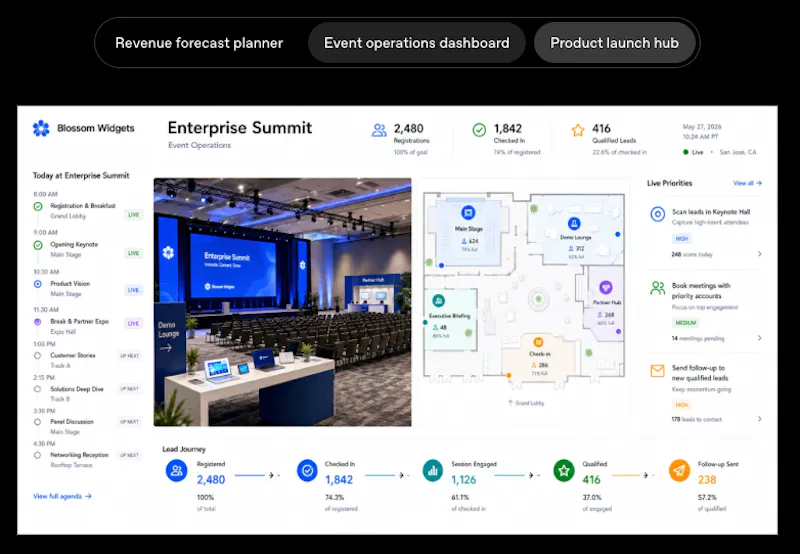
Task: Click the MEDIUM tag under Book meetings
Action: (x=685, y=323)
